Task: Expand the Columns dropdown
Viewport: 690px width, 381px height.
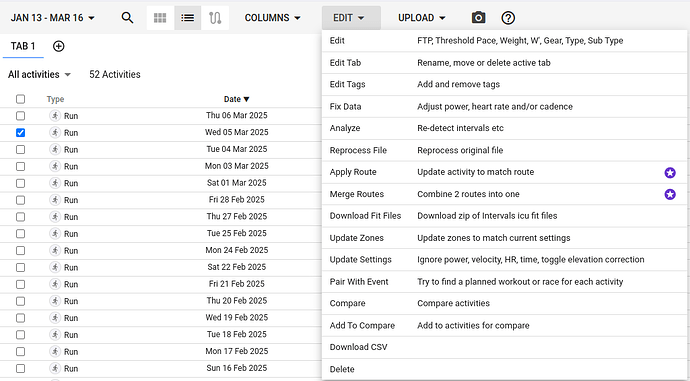Action: point(272,18)
